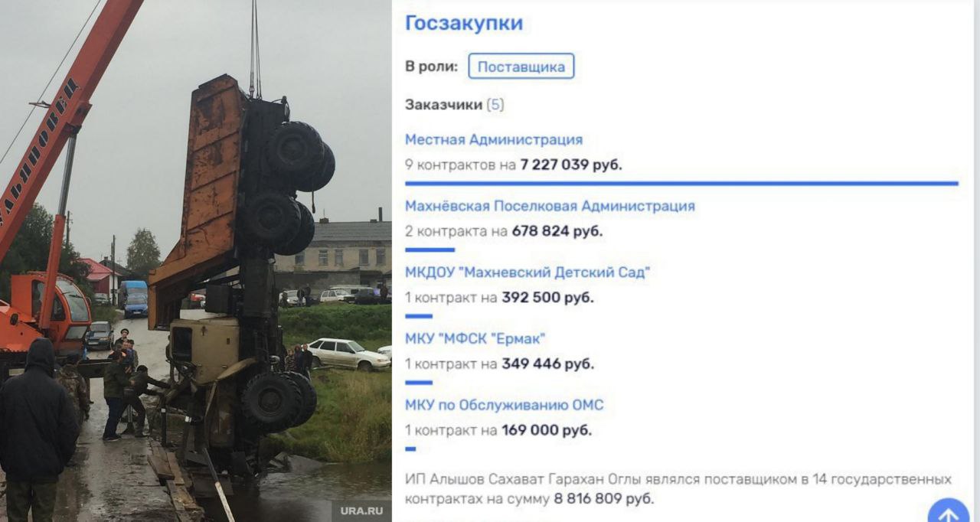The height and width of the screenshot is (522, 980).
Task: Open МКУ "МФСК "Ермак" link
Action: tap(475, 338)
